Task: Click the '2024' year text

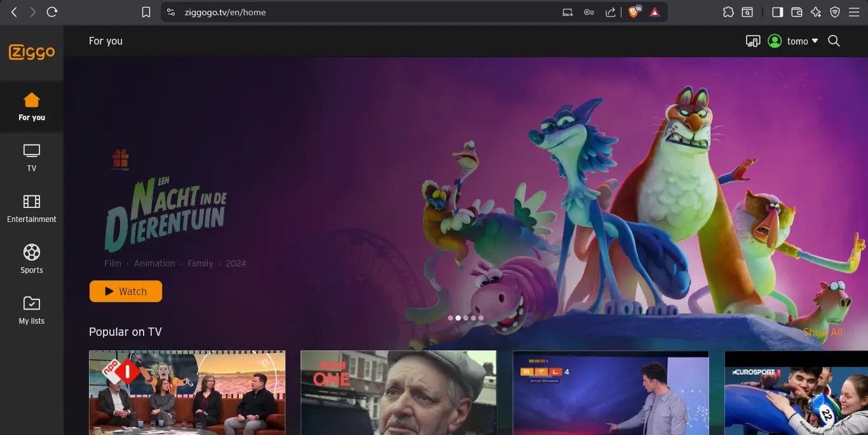Action: pyautogui.click(x=236, y=263)
